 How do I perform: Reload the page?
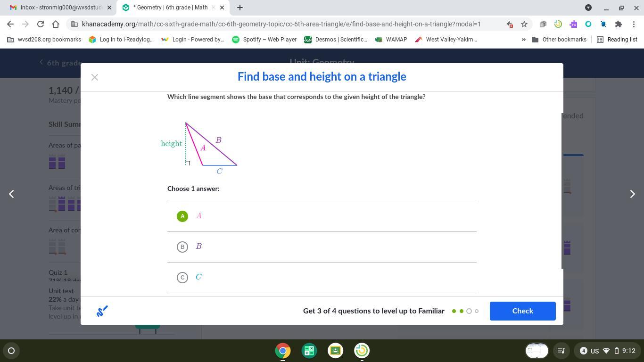(x=41, y=24)
